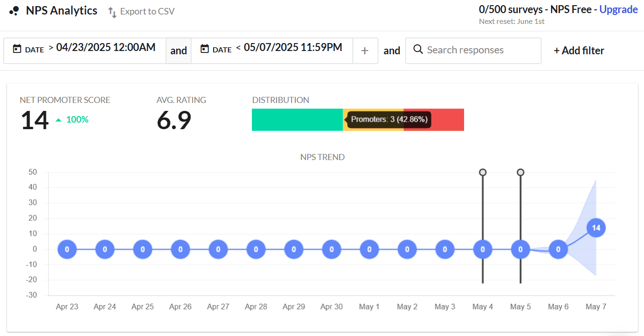The width and height of the screenshot is (644, 336).
Task: Click the Upgrade link
Action: [618, 9]
